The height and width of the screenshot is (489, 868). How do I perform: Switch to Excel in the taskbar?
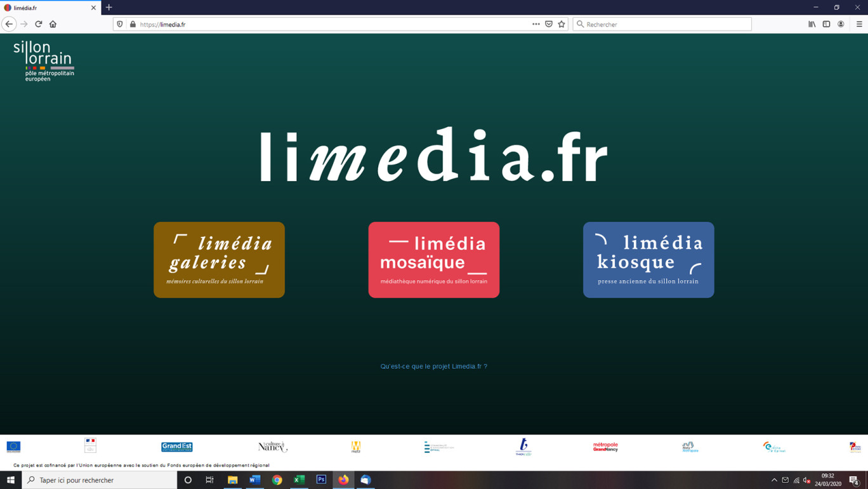click(x=299, y=480)
